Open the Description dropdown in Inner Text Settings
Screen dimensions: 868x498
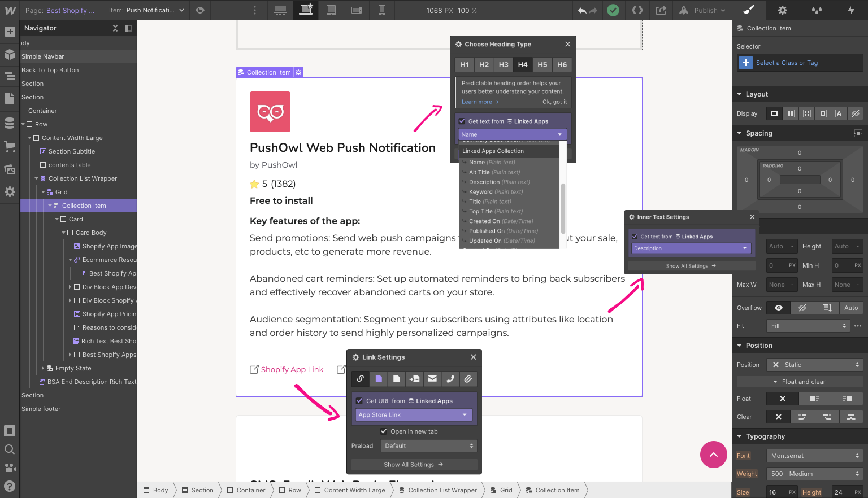(691, 248)
